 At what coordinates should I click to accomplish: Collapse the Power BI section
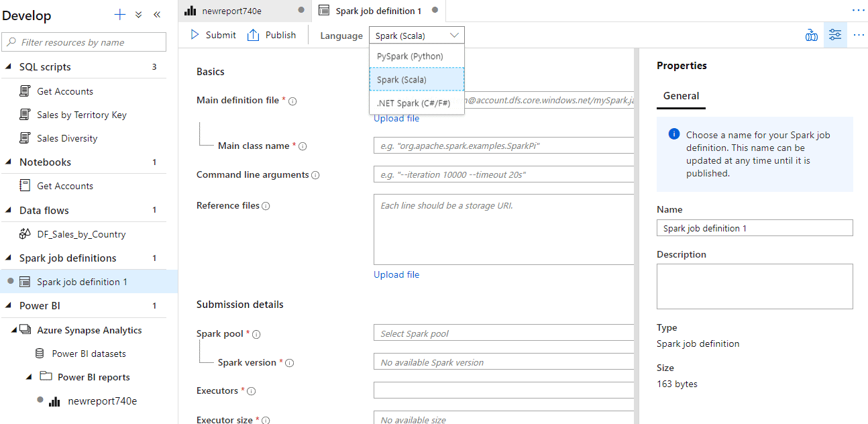(8, 306)
